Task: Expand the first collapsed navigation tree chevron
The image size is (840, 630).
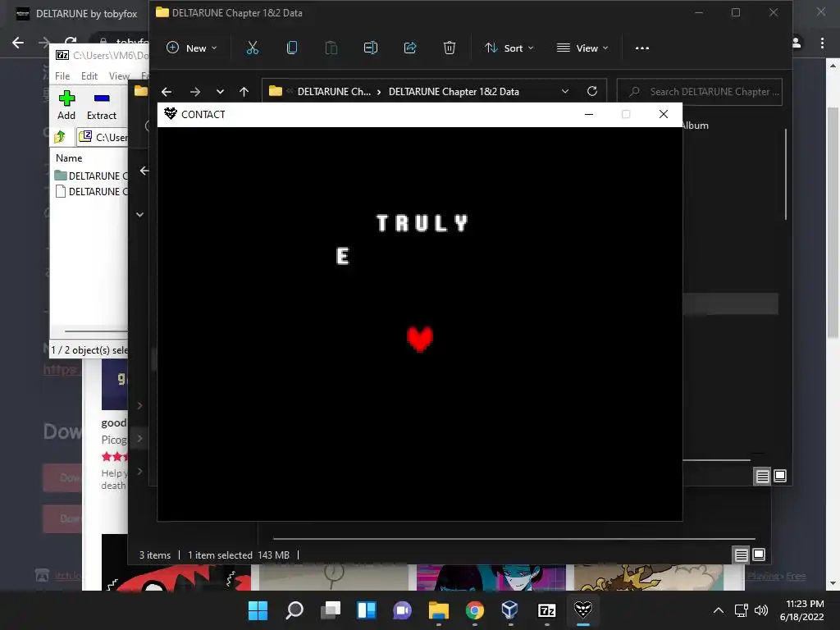Action: pos(139,405)
